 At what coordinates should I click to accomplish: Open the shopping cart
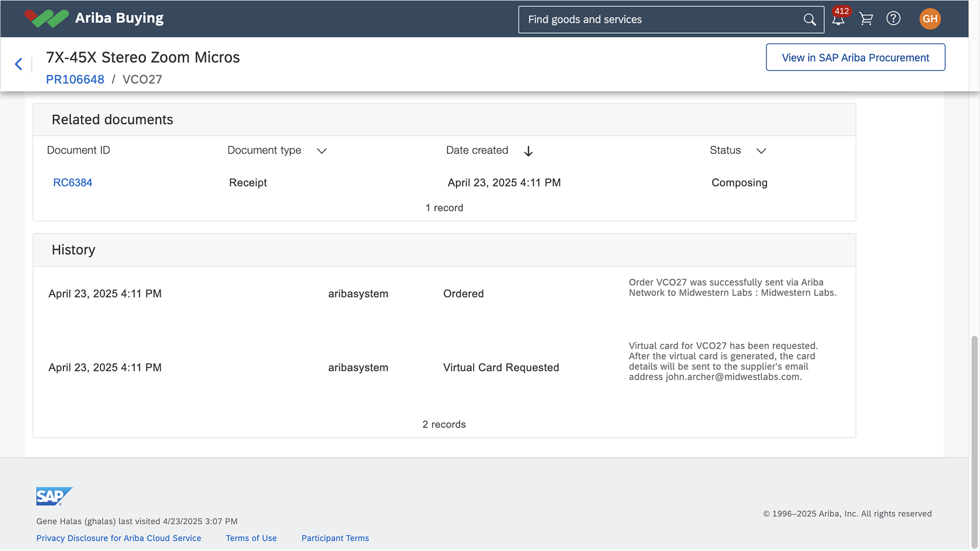866,19
